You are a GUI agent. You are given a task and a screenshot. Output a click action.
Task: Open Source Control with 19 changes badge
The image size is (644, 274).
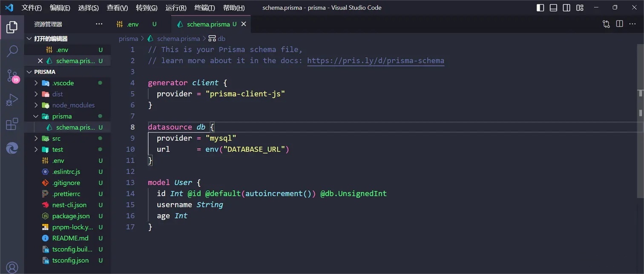click(x=12, y=76)
